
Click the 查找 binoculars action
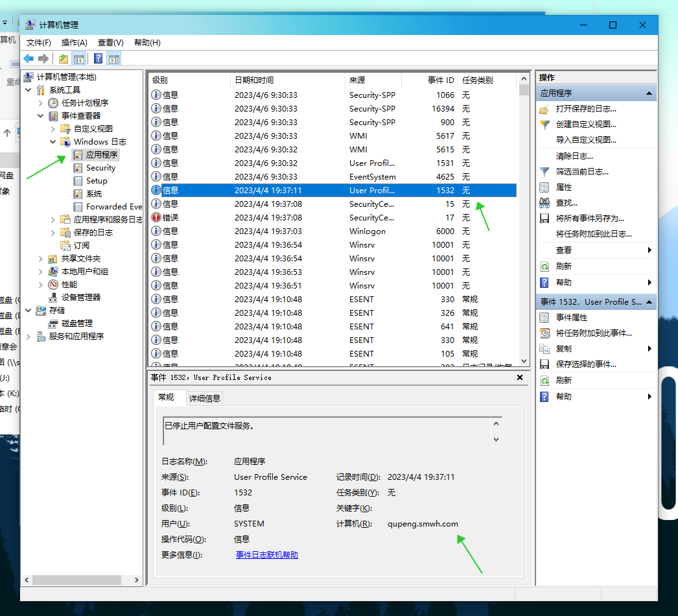[566, 203]
